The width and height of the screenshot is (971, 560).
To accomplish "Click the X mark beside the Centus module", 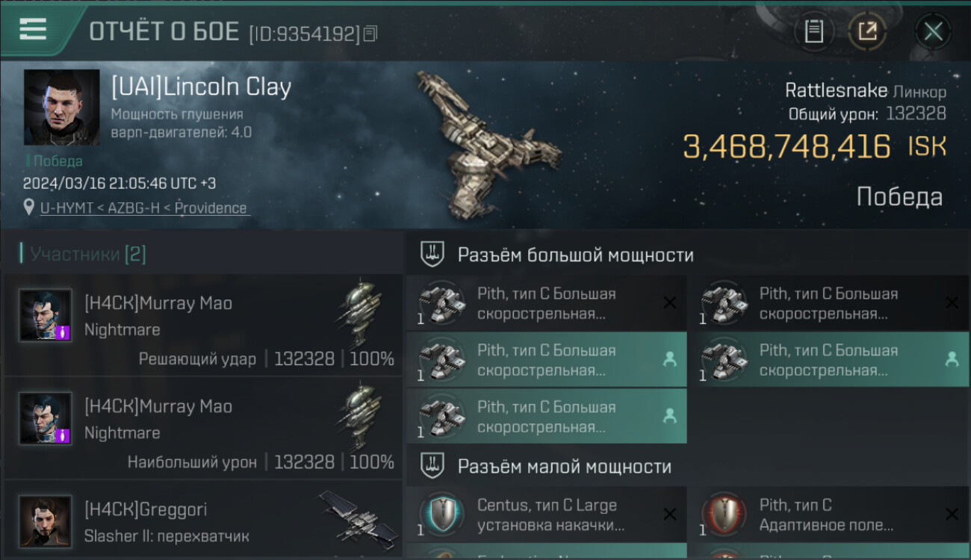I will coord(670,514).
